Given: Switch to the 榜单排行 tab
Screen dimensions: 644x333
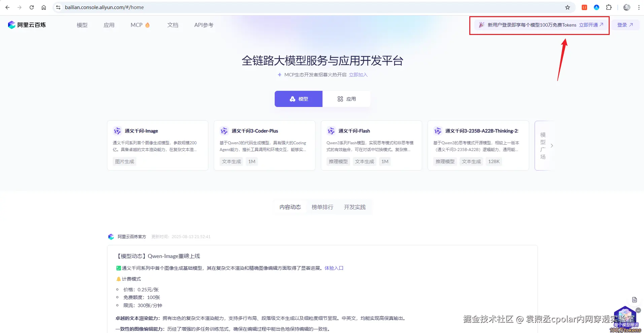Looking at the screenshot, I should pos(323,207).
